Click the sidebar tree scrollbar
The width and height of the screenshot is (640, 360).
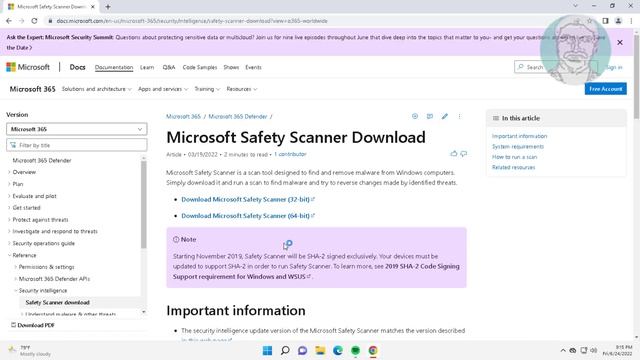coord(144,204)
